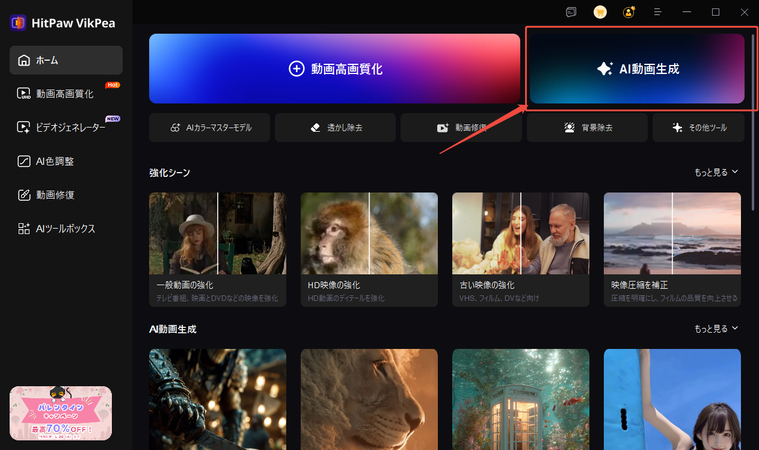The width and height of the screenshot is (759, 450).
Task: Open the 透かし除去 tool
Action: pyautogui.click(x=335, y=128)
